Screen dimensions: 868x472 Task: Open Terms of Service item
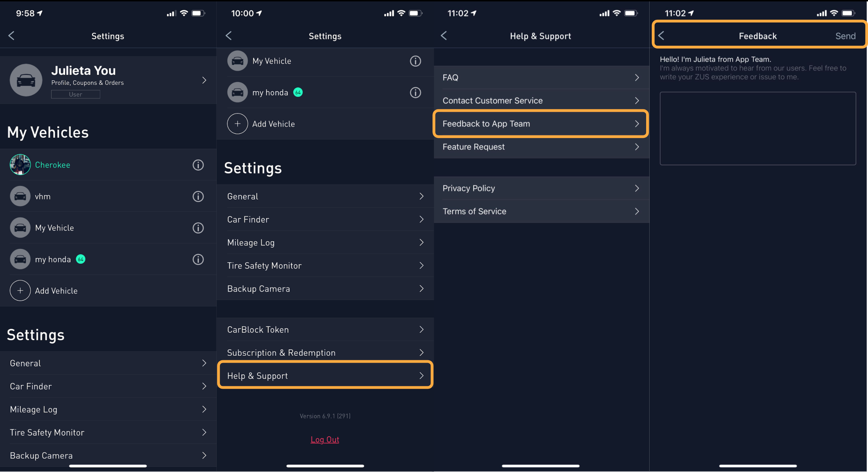[x=542, y=211]
